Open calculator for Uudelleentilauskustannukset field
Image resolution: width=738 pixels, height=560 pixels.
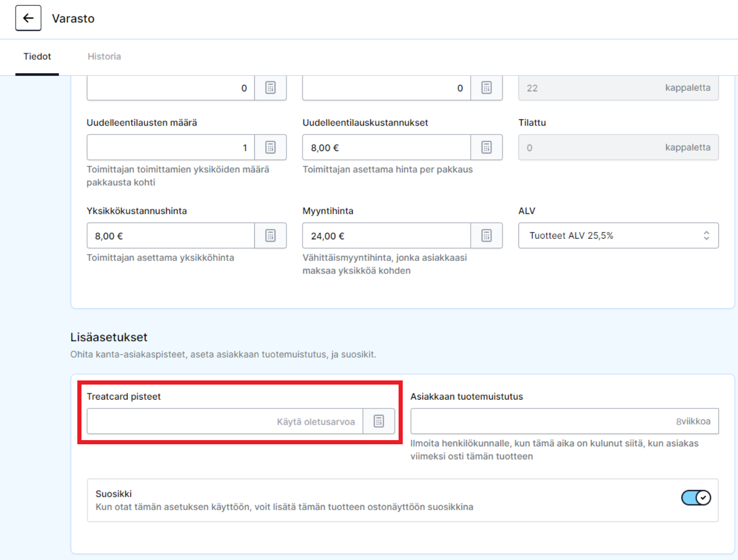pyautogui.click(x=486, y=147)
